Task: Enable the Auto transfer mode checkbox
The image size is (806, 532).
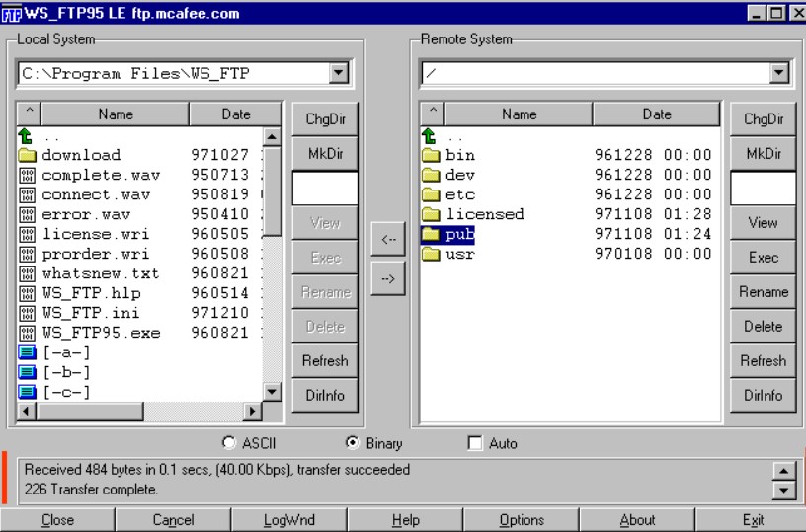Action: coord(475,442)
